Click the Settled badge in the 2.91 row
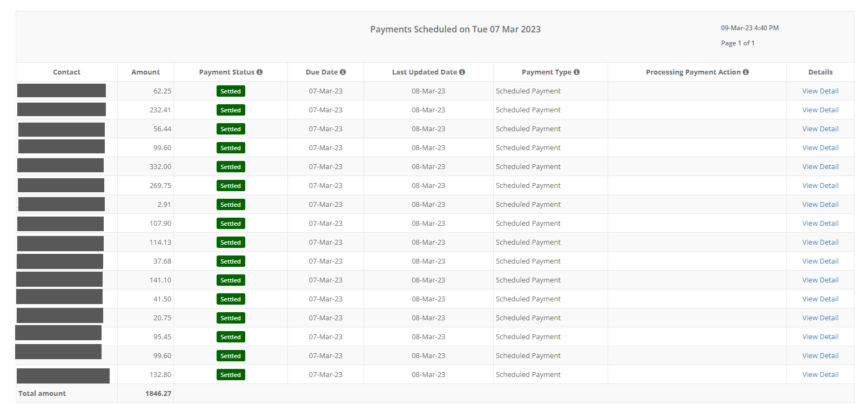 click(231, 205)
